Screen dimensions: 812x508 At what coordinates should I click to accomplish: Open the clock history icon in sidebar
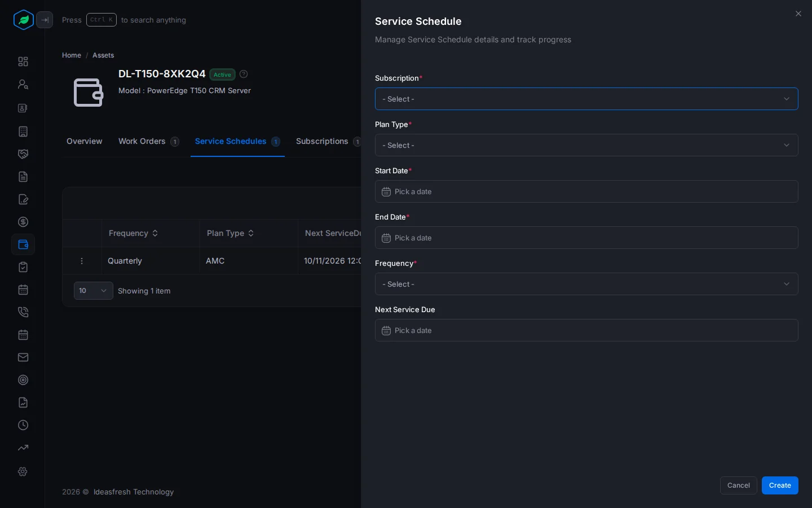(23, 425)
